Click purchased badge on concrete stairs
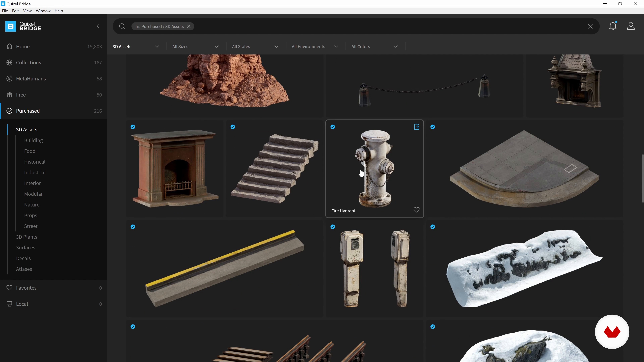The height and width of the screenshot is (362, 644). click(233, 127)
